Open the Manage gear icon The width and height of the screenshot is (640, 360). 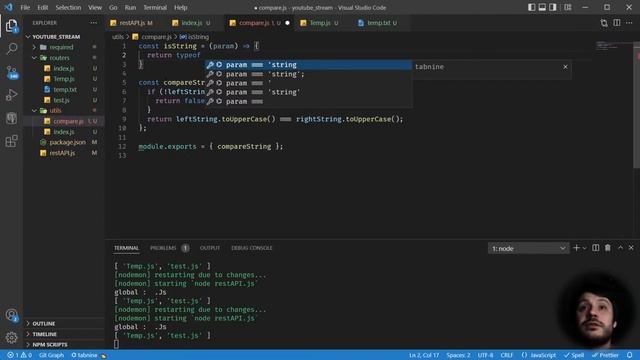coord(11,337)
